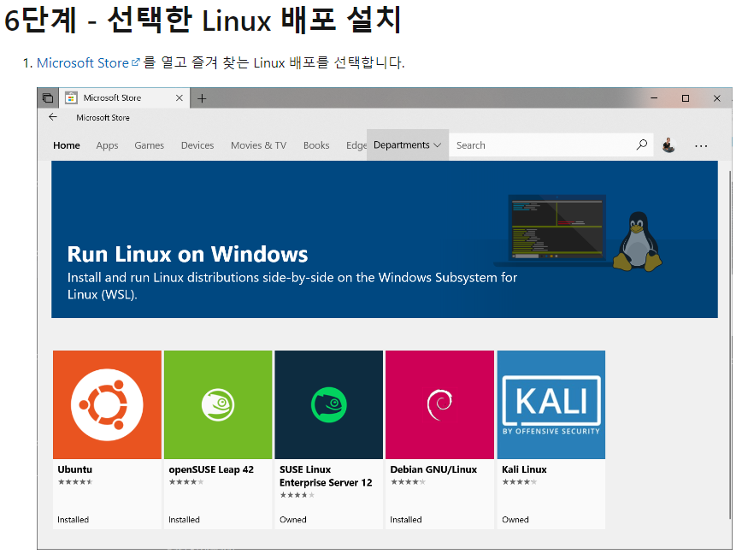
Task: Click the partially hidden Edge menu item
Action: [x=356, y=145]
